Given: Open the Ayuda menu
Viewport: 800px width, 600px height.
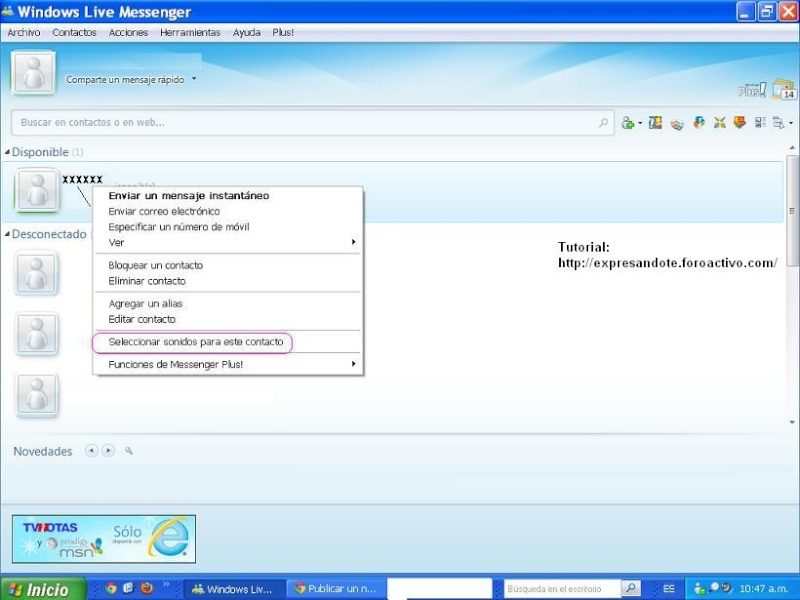Looking at the screenshot, I should 246,33.
